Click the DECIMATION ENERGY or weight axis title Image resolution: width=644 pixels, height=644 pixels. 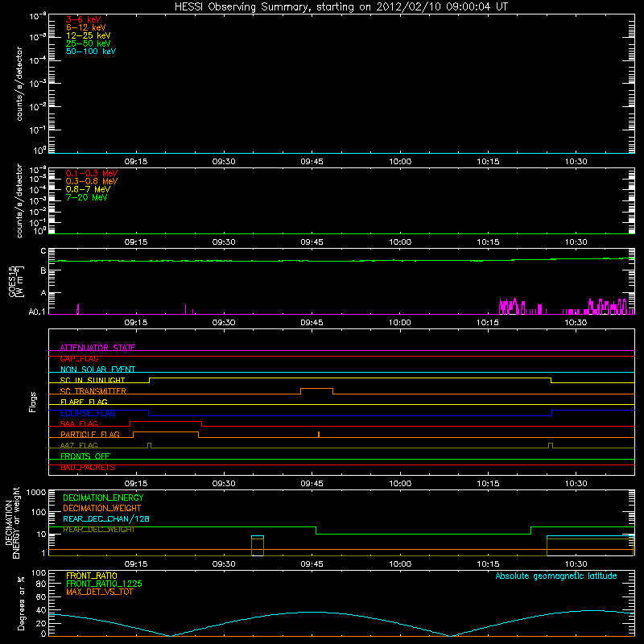tap(12, 522)
